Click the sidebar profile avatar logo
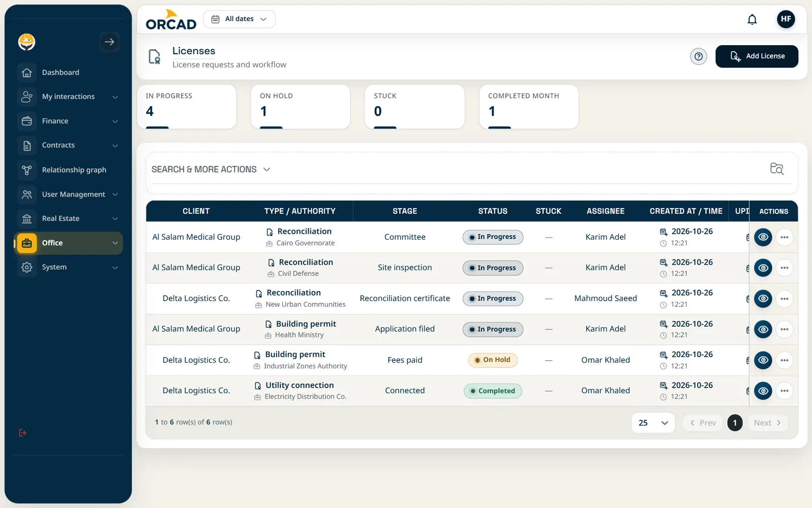Image resolution: width=812 pixels, height=508 pixels. 26,42
